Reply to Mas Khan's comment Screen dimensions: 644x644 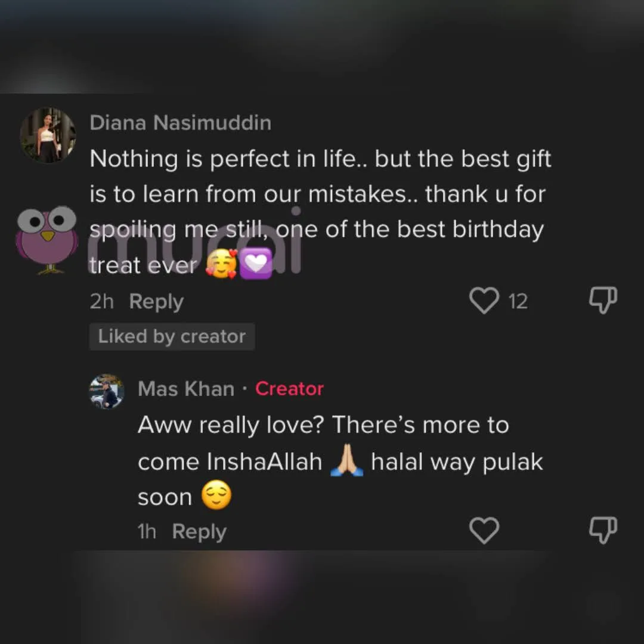click(199, 531)
